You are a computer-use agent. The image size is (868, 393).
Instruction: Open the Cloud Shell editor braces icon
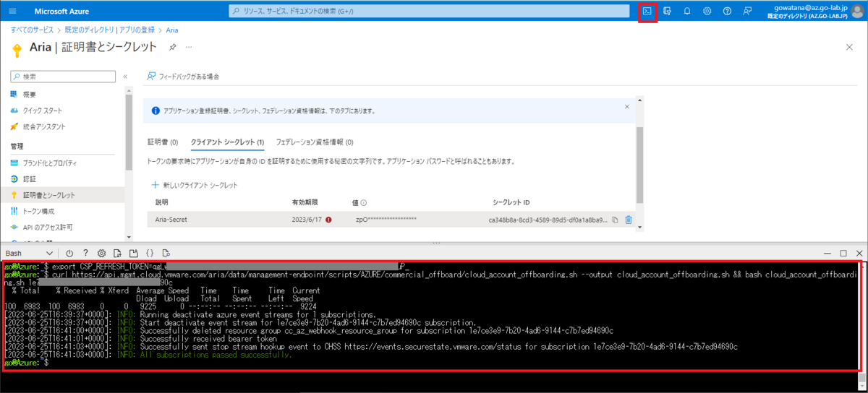coord(149,254)
